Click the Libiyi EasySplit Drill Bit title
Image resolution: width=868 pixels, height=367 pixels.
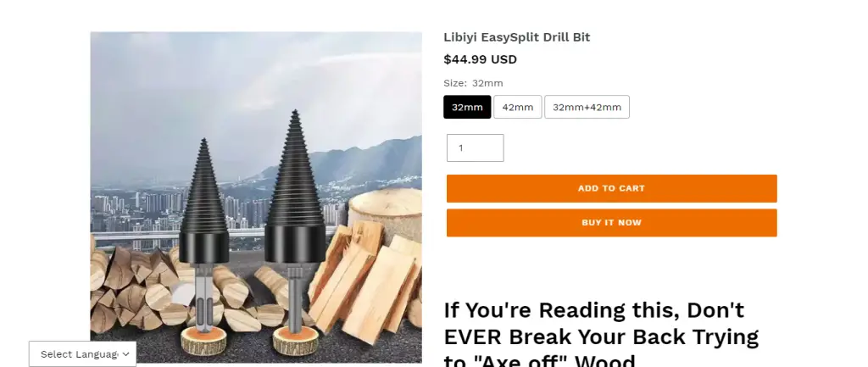(x=516, y=37)
